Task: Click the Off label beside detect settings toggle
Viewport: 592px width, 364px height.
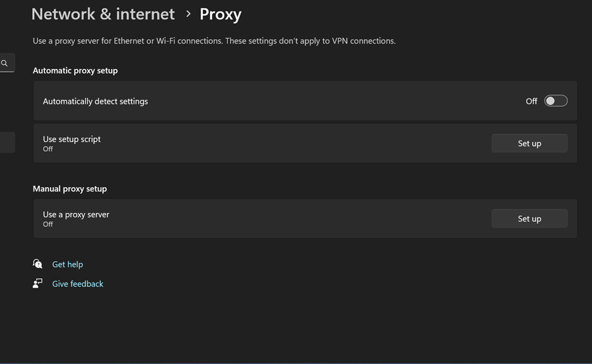Action: click(531, 101)
